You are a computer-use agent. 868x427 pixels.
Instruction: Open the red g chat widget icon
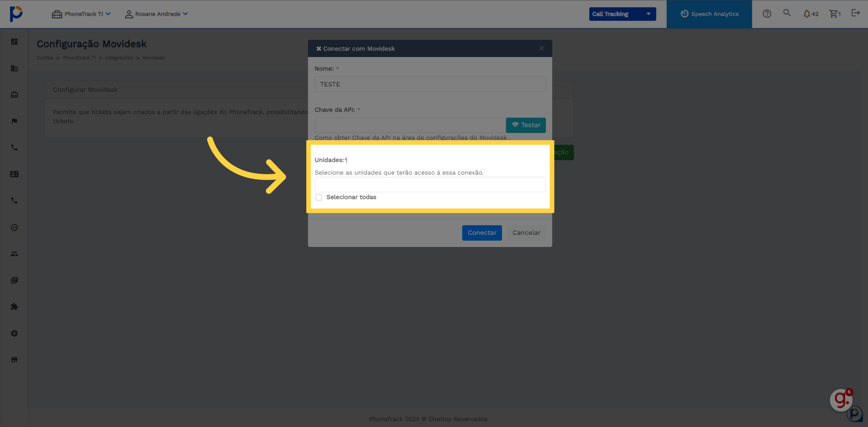pos(841,400)
